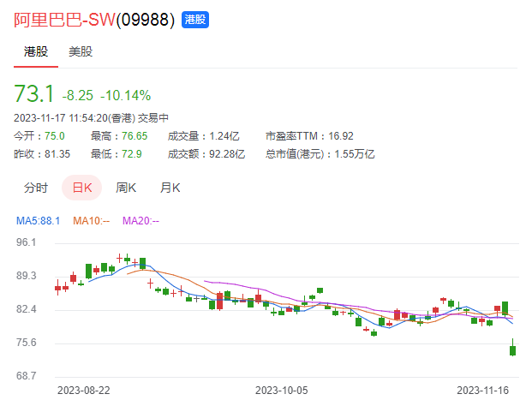The height and width of the screenshot is (412, 532).
Task: Click the timestamp 2023-11-17 11:54:20
Action: 61,118
